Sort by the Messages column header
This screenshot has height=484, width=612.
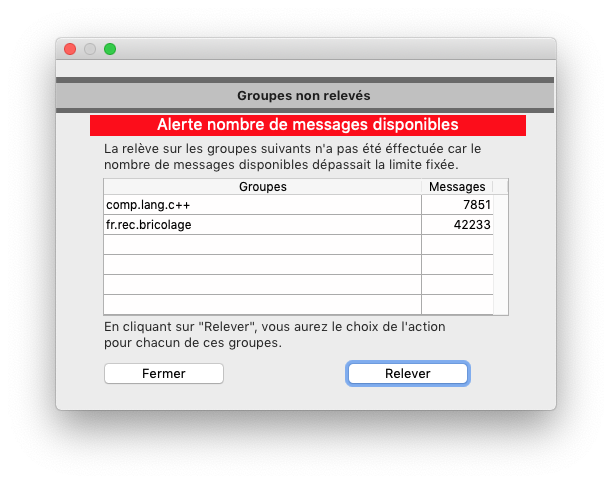point(457,187)
